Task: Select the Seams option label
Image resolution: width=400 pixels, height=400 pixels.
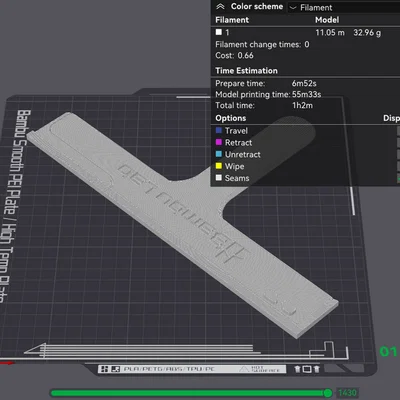Action: (237, 178)
